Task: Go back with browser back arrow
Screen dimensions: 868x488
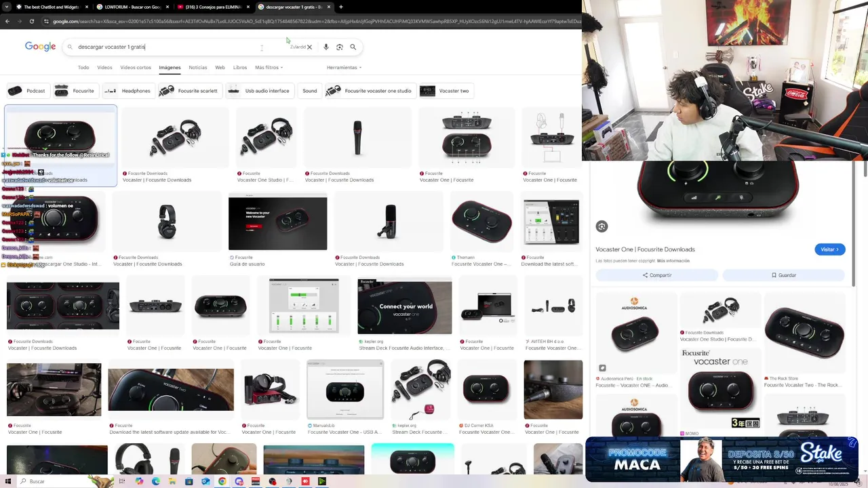Action: tap(7, 21)
